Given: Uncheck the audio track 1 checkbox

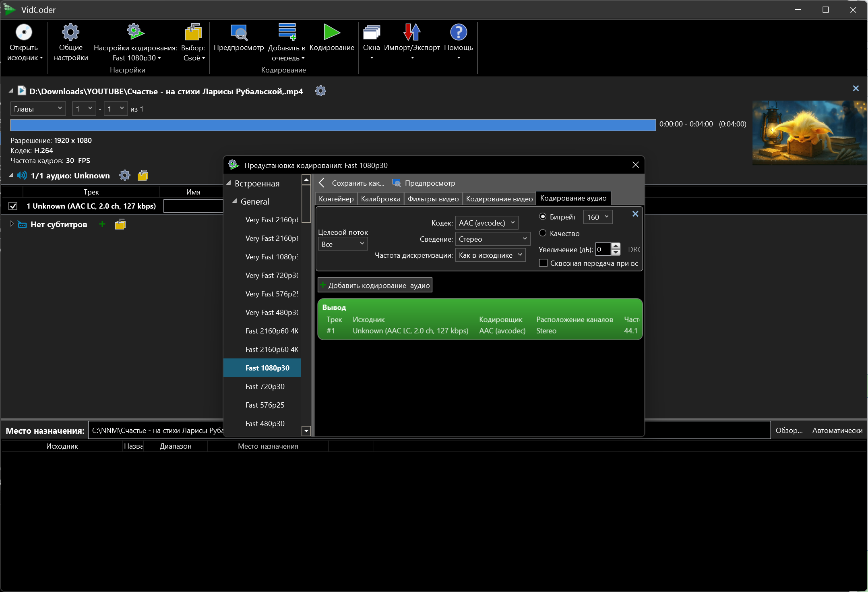Looking at the screenshot, I should pos(13,206).
